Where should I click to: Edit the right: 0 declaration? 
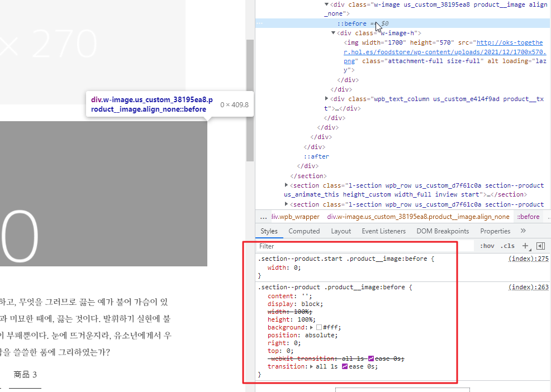(x=284, y=343)
